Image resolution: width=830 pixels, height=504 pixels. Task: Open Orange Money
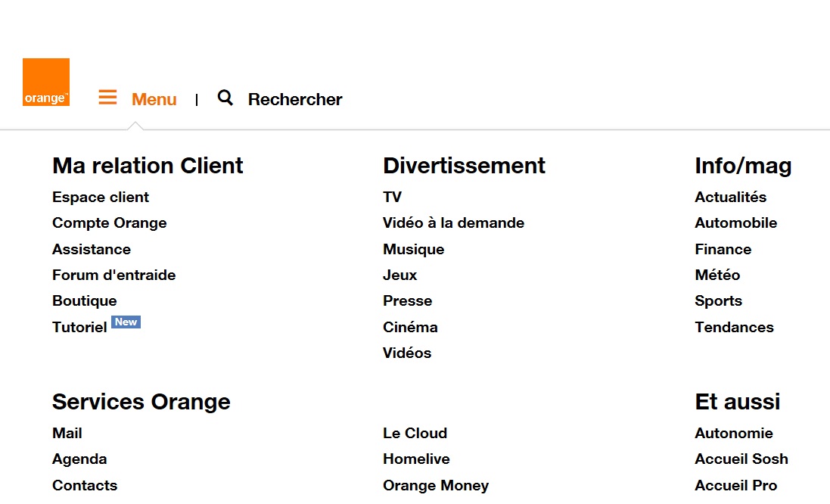click(436, 486)
